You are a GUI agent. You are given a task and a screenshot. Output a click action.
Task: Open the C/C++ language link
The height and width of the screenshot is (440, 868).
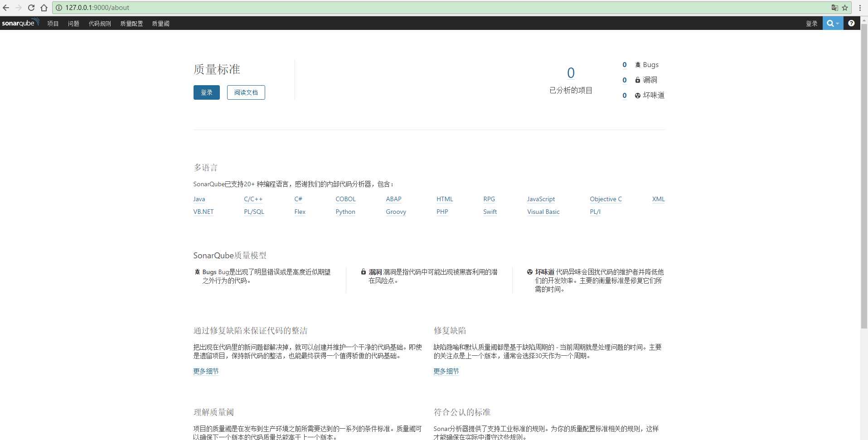coord(253,199)
